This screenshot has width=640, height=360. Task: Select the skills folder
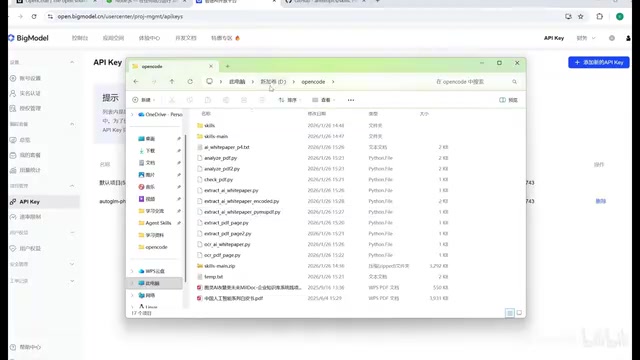(x=209, y=125)
